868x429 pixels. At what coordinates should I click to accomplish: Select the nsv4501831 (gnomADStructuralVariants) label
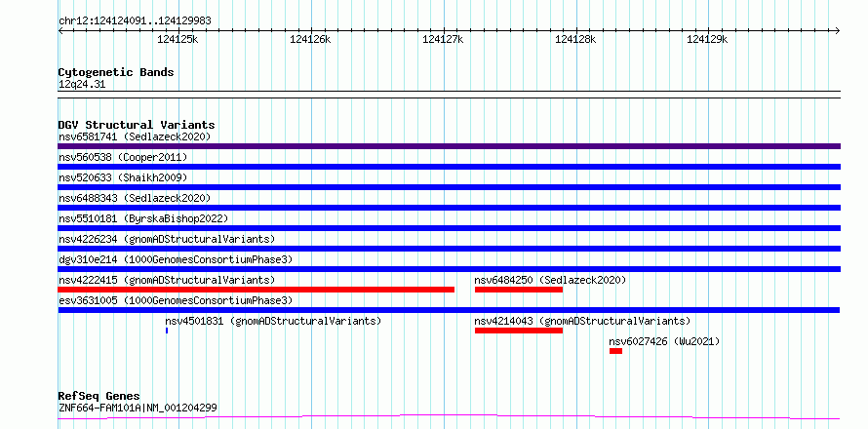tap(273, 321)
